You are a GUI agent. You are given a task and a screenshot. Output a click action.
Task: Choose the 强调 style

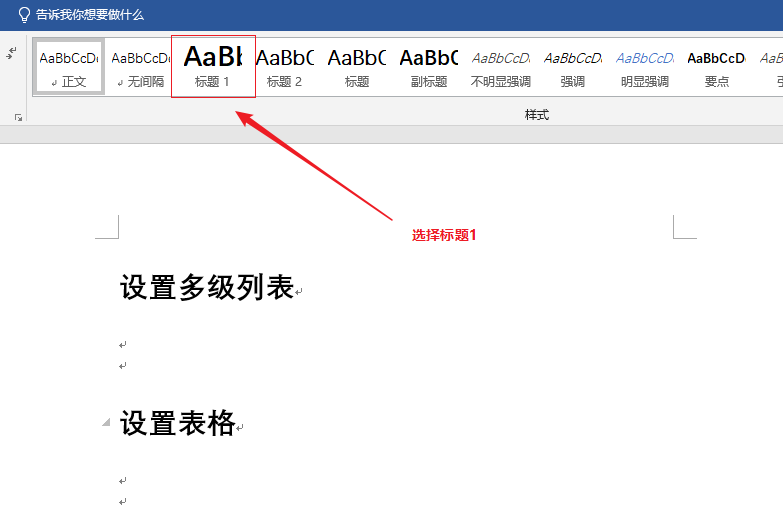coord(572,67)
